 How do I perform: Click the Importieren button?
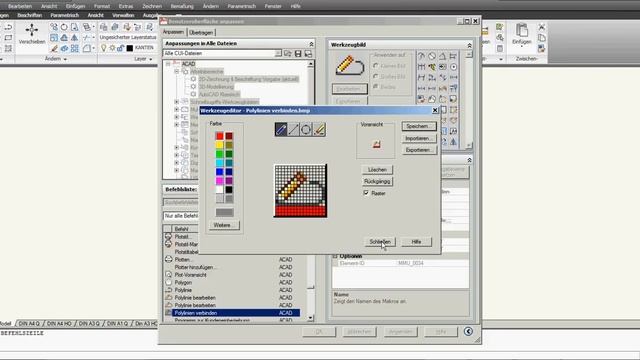click(419, 138)
